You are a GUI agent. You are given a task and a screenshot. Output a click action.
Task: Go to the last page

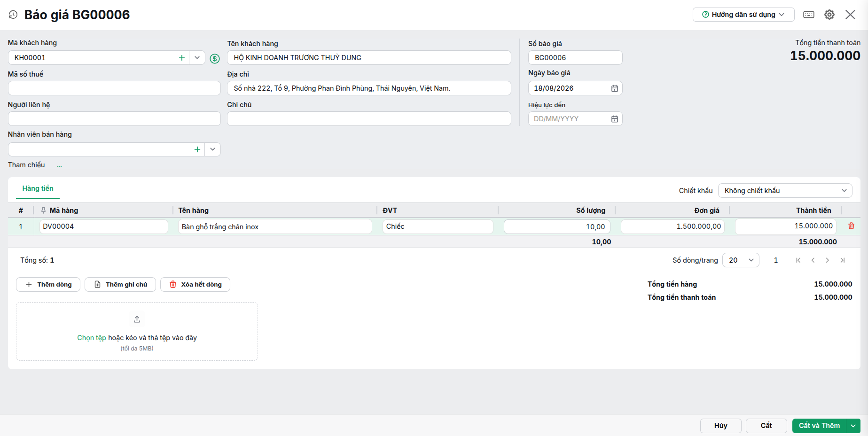pos(843,260)
